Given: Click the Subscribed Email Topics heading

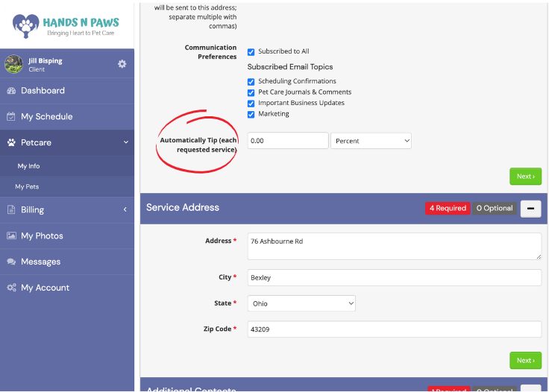Looking at the screenshot, I should (290, 67).
